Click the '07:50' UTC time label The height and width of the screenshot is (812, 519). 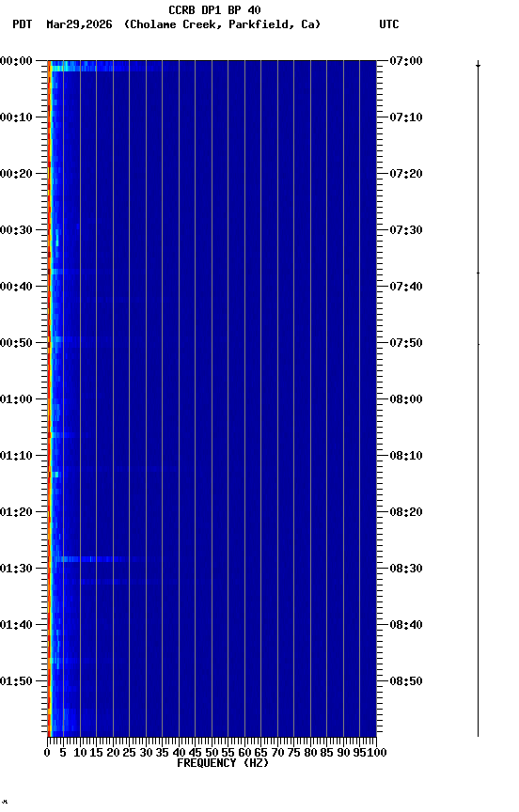406,343
